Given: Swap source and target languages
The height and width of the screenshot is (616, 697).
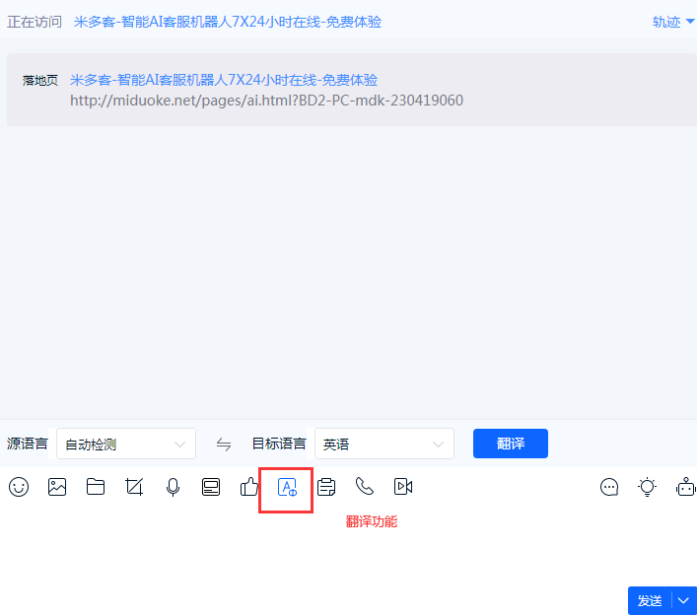Looking at the screenshot, I should [x=224, y=444].
